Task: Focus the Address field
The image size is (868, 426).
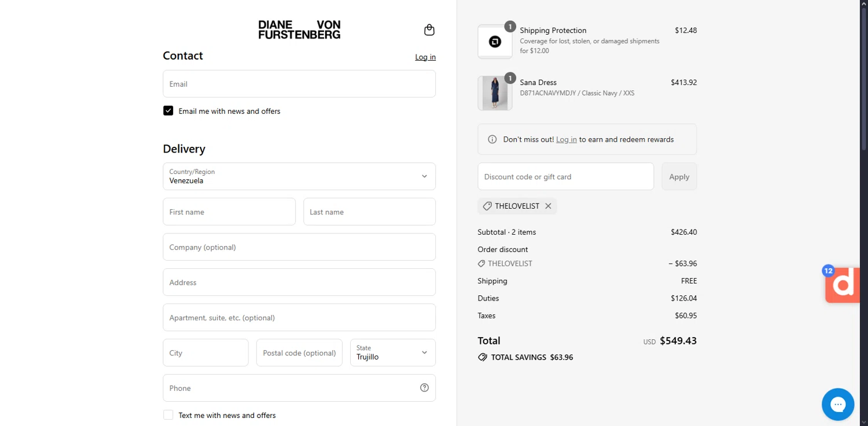Action: [x=299, y=282]
